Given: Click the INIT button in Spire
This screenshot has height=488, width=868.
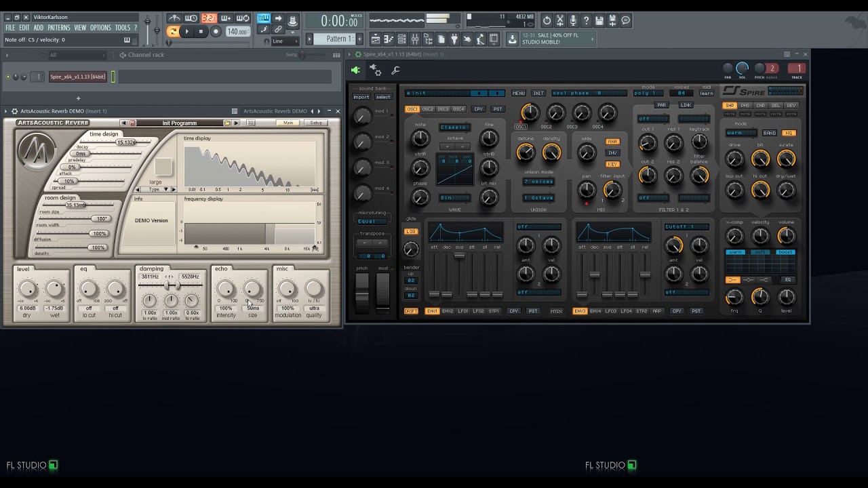Looking at the screenshot, I should pyautogui.click(x=538, y=93).
